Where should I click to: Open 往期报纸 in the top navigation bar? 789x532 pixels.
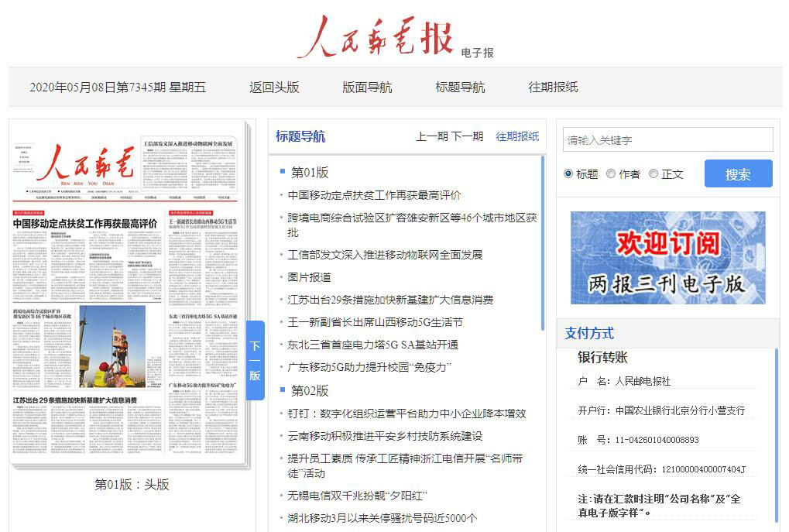(x=553, y=88)
